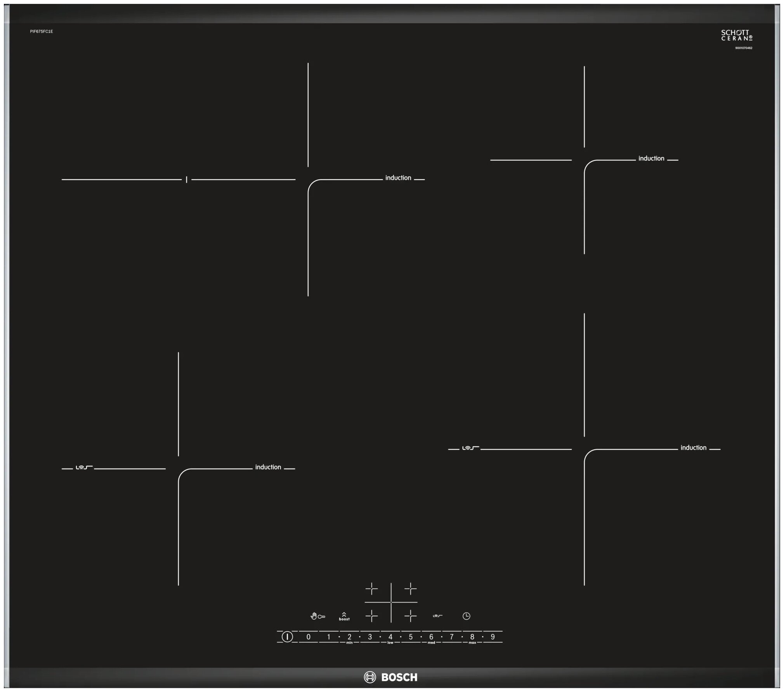
Task: Set power level to 6 (med)
Action: [431, 637]
